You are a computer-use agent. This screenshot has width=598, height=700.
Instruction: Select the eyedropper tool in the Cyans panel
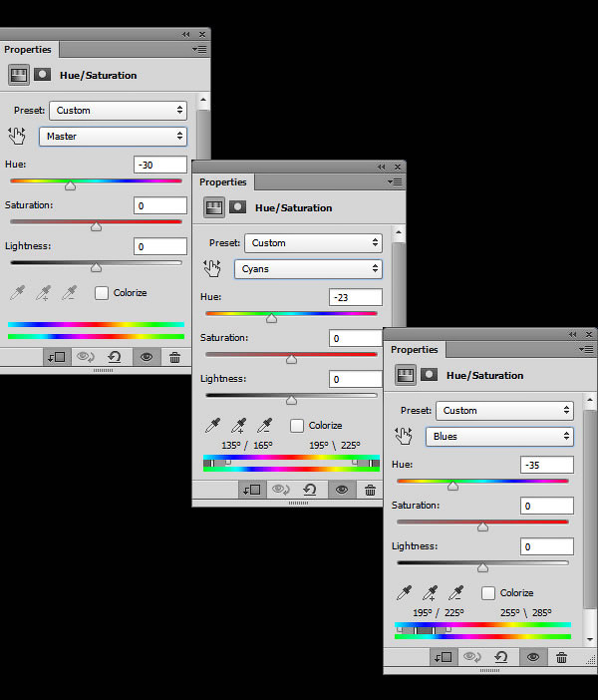click(x=213, y=426)
